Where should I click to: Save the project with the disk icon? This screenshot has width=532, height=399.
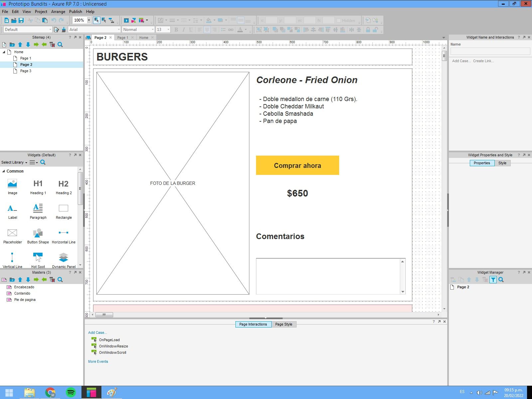click(x=21, y=20)
